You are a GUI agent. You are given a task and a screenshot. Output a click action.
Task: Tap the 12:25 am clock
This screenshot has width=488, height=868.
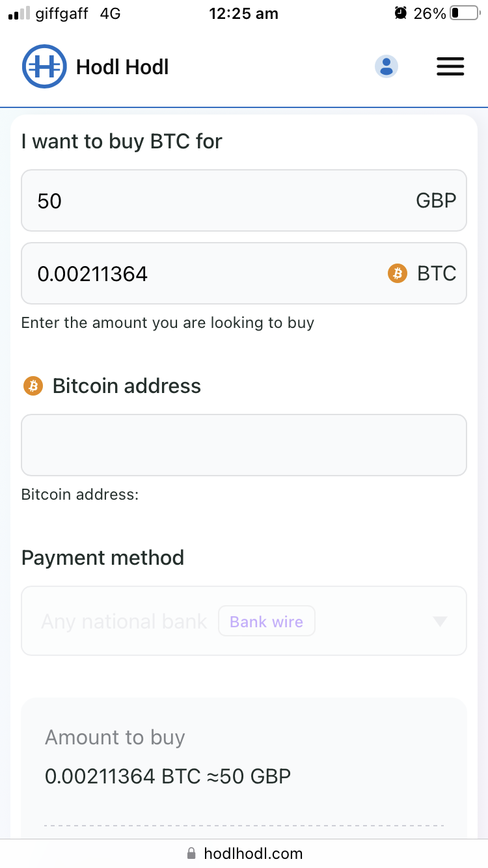coord(243,13)
